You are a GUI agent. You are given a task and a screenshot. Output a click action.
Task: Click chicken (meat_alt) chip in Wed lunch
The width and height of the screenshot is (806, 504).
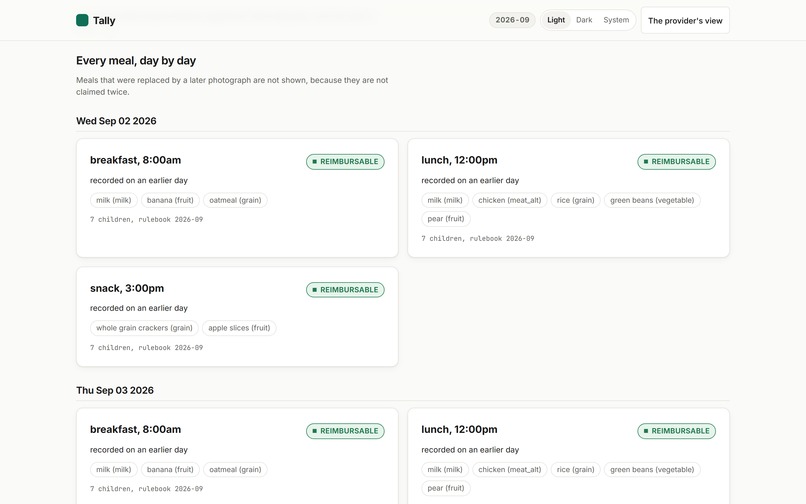click(x=509, y=200)
